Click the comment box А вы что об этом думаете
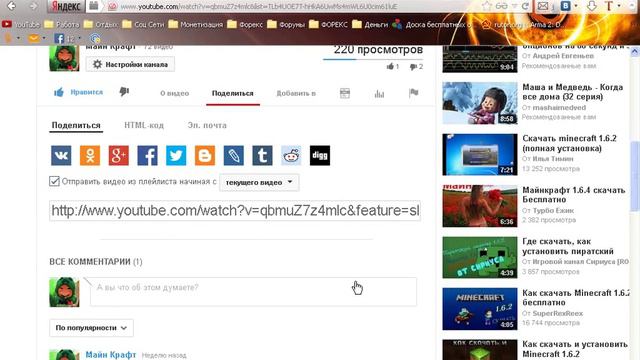 click(x=253, y=291)
